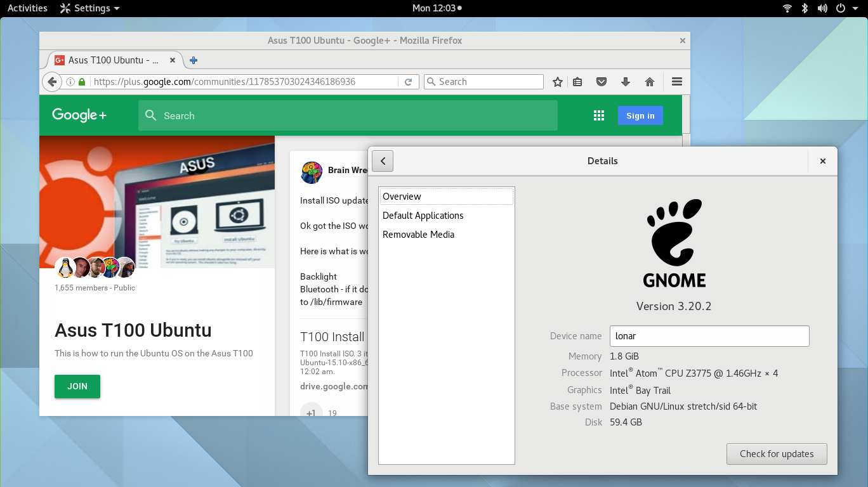Open the drive.google.com link in post
Image resolution: width=868 pixels, height=487 pixels.
click(334, 386)
